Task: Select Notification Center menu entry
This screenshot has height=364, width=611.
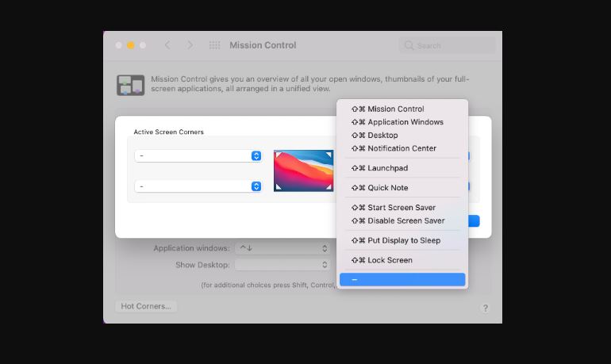Action: (402, 148)
